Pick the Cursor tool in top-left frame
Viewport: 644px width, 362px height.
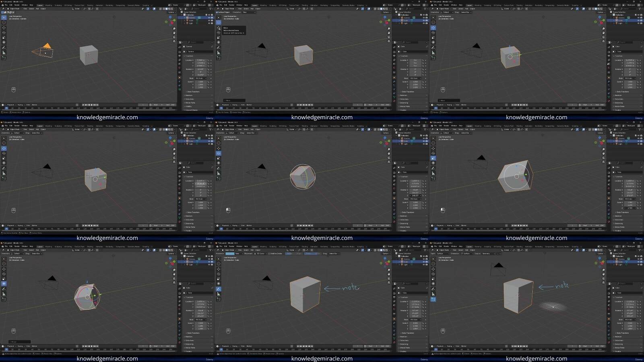pos(4,23)
